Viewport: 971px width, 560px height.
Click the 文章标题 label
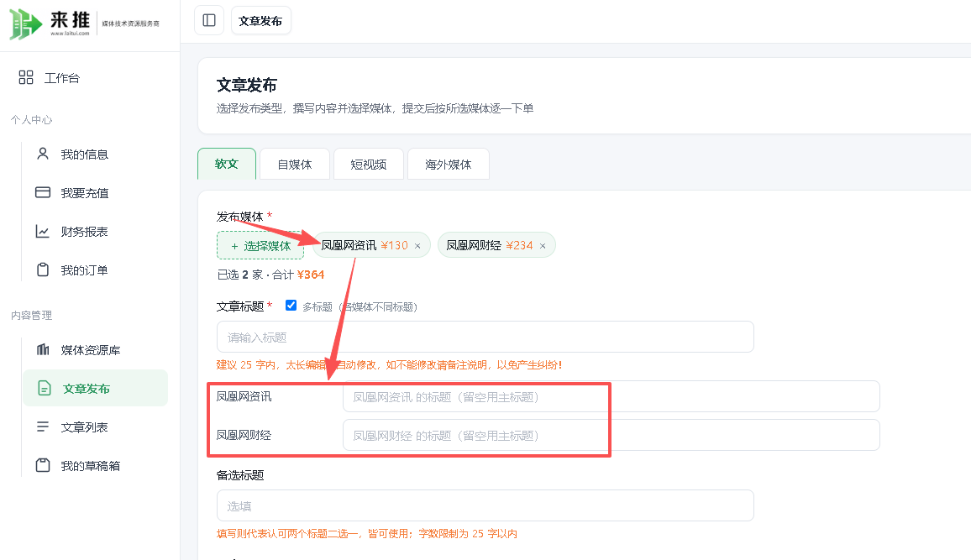(x=240, y=306)
